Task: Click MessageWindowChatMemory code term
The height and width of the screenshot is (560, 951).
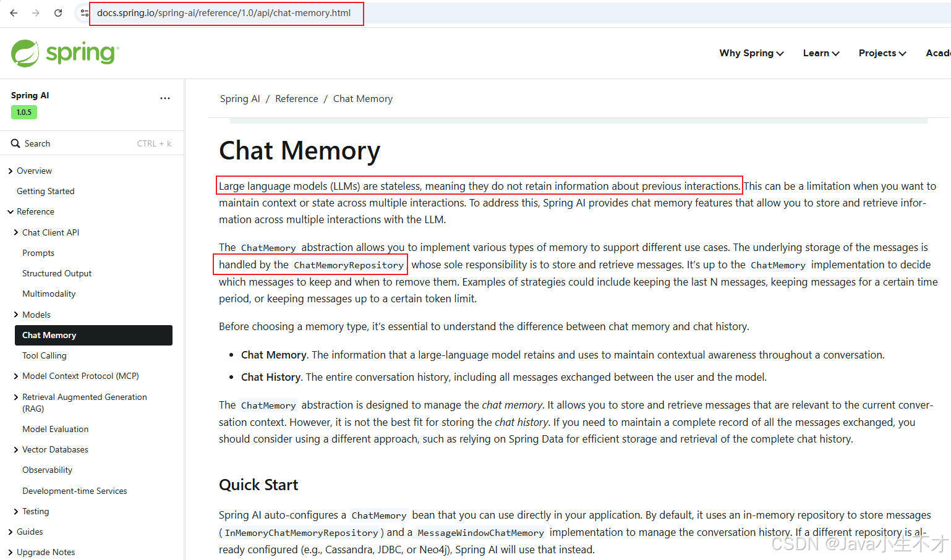Action: pyautogui.click(x=480, y=533)
